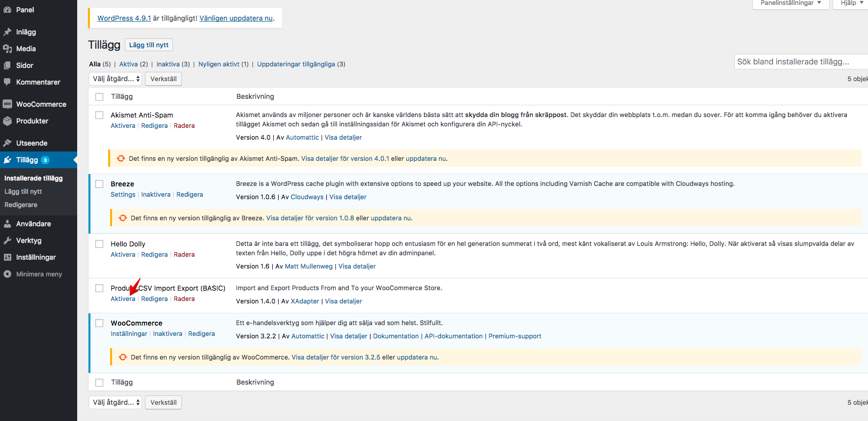Toggle the select-all checkbox in the footer
The width and height of the screenshot is (868, 421).
click(99, 383)
